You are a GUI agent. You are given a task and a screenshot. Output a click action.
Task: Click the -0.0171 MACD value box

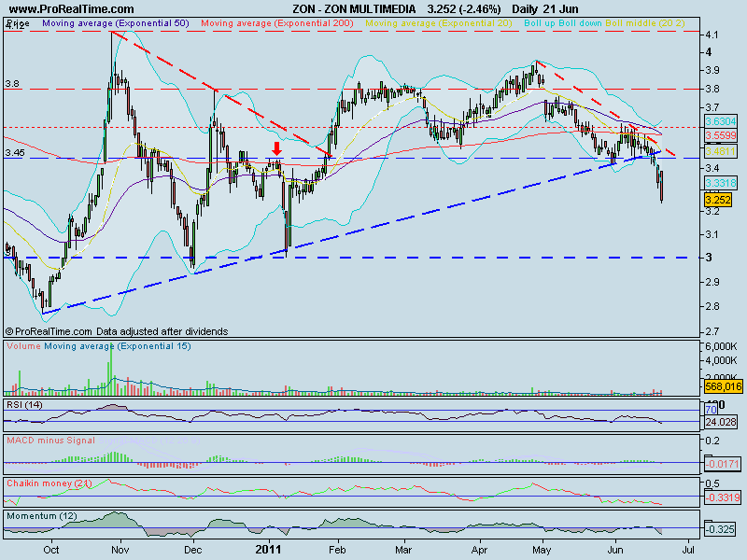[x=723, y=463]
